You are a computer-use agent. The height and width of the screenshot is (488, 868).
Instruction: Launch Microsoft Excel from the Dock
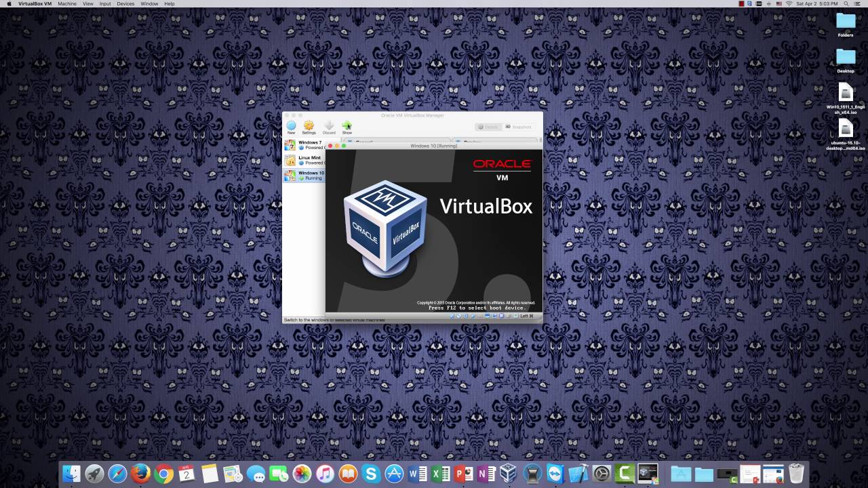[x=440, y=474]
